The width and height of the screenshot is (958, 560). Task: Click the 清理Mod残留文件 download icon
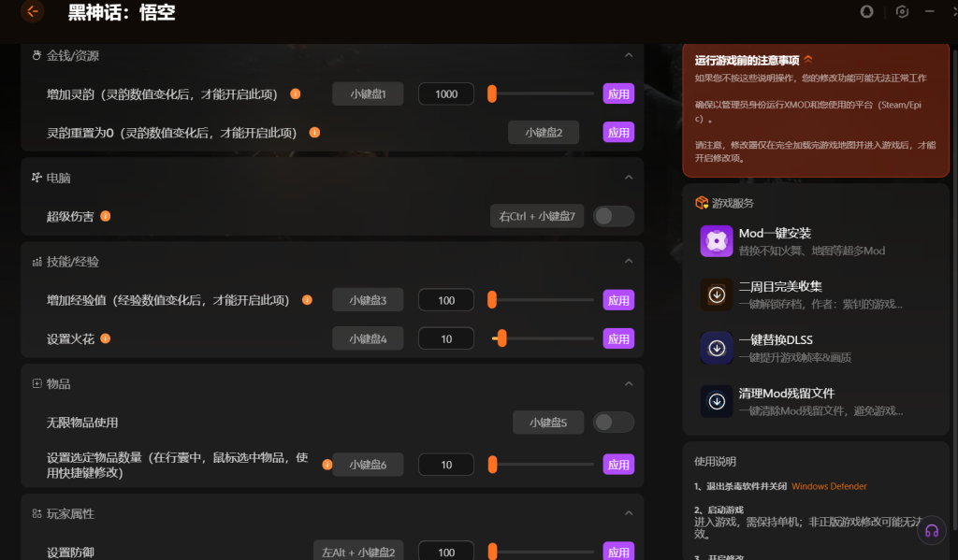[716, 401]
